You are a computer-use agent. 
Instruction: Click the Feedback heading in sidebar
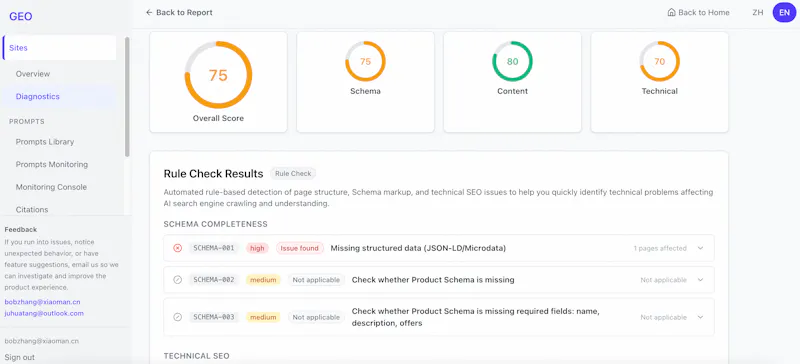[20, 230]
